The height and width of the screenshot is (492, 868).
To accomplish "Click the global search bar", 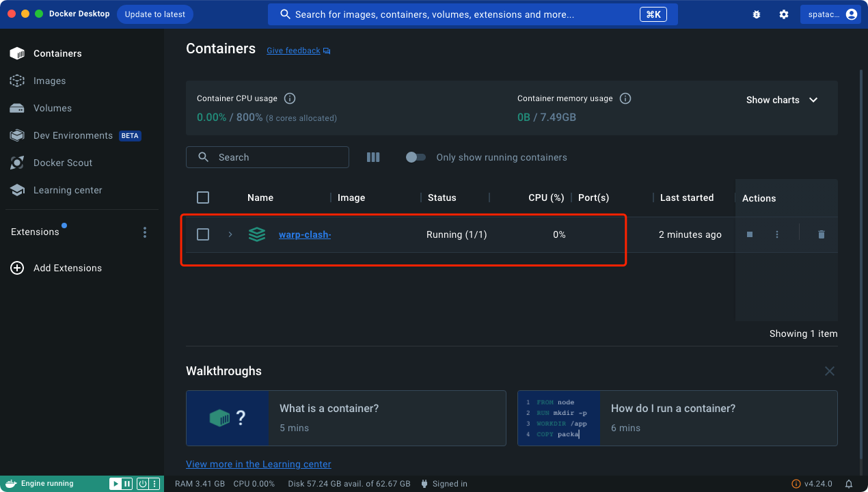I will [473, 14].
